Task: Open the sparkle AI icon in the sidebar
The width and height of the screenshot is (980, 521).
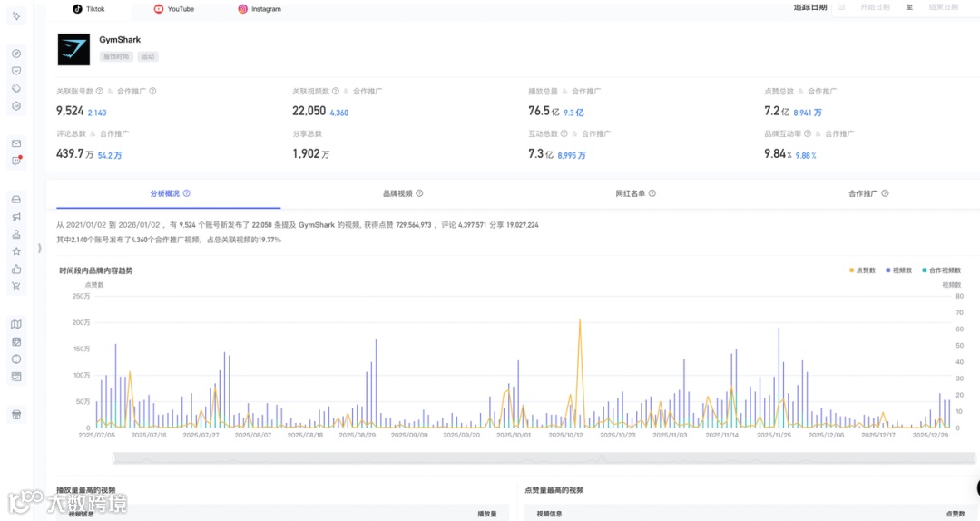Action: click(x=16, y=15)
